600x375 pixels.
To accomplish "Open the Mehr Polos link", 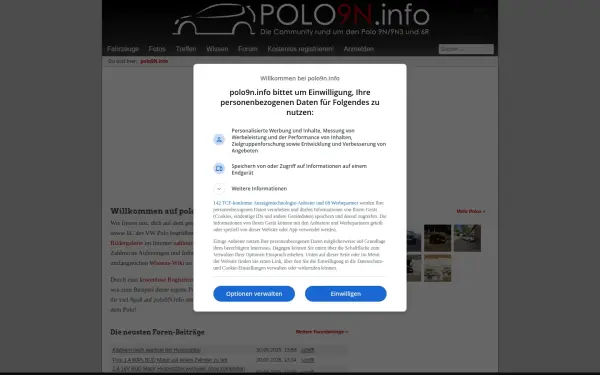I will [471, 212].
